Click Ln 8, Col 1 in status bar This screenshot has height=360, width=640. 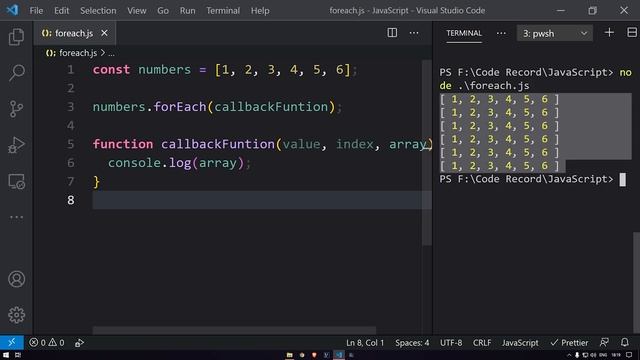(x=365, y=343)
